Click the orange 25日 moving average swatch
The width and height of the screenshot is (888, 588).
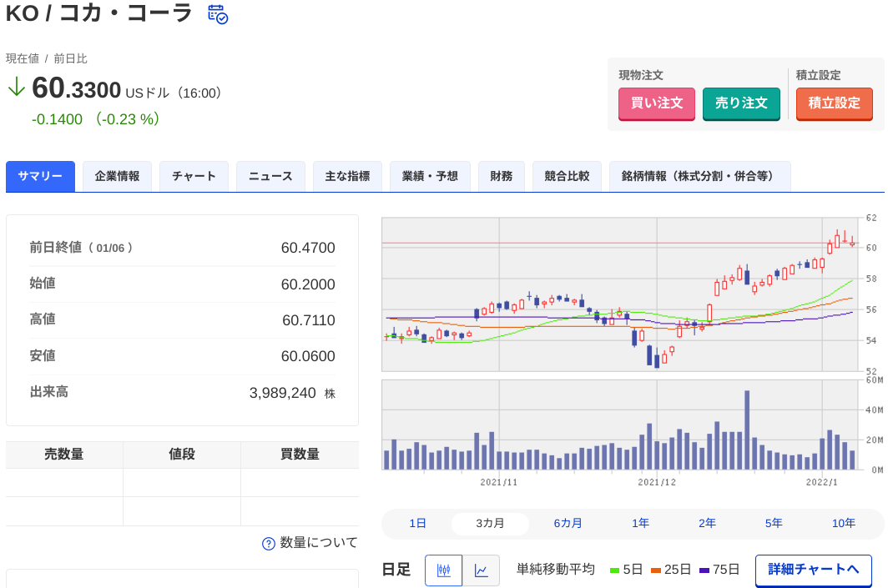pyautogui.click(x=656, y=570)
